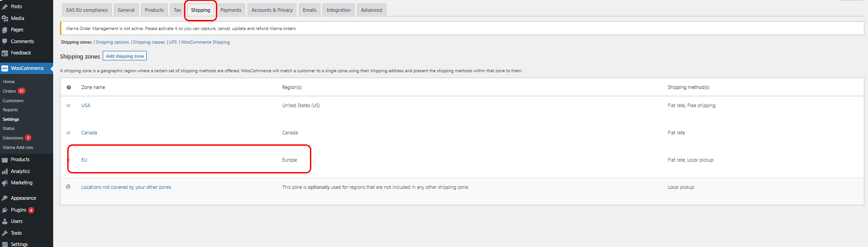
Task: Open the EU shipping zone
Action: [x=84, y=160]
